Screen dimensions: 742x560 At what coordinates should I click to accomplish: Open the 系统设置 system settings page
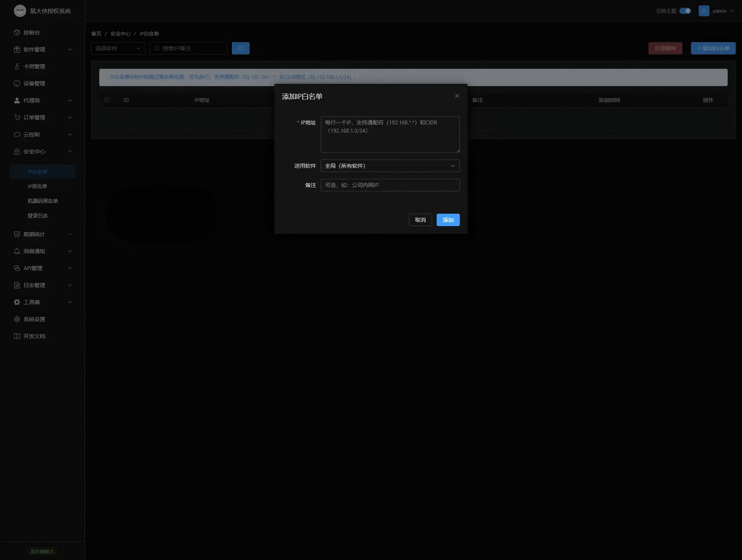34,319
